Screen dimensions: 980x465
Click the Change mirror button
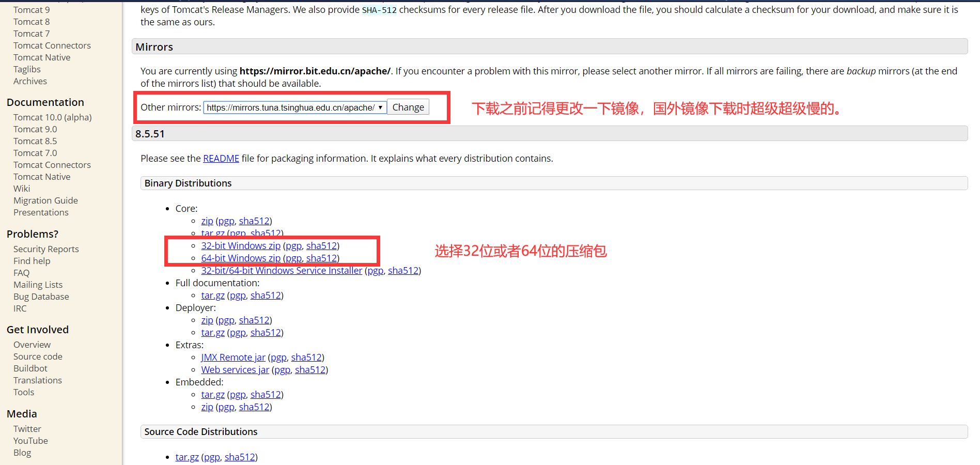408,107
